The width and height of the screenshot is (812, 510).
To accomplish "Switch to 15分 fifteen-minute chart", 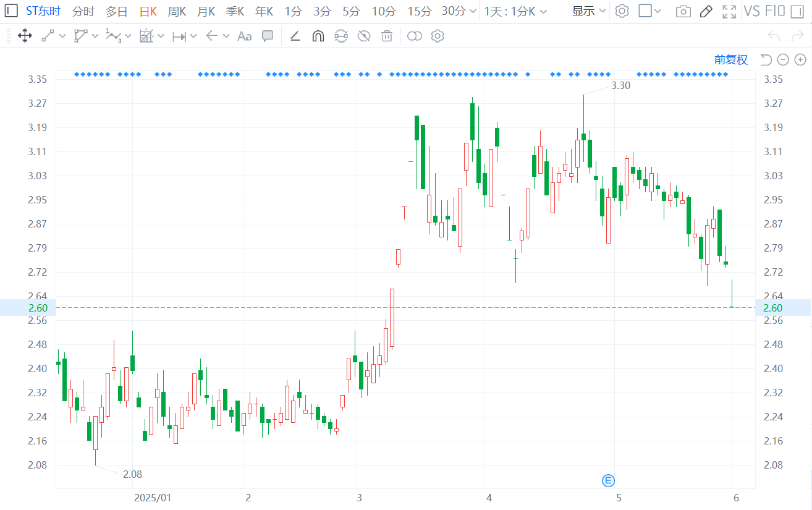I will [x=420, y=11].
